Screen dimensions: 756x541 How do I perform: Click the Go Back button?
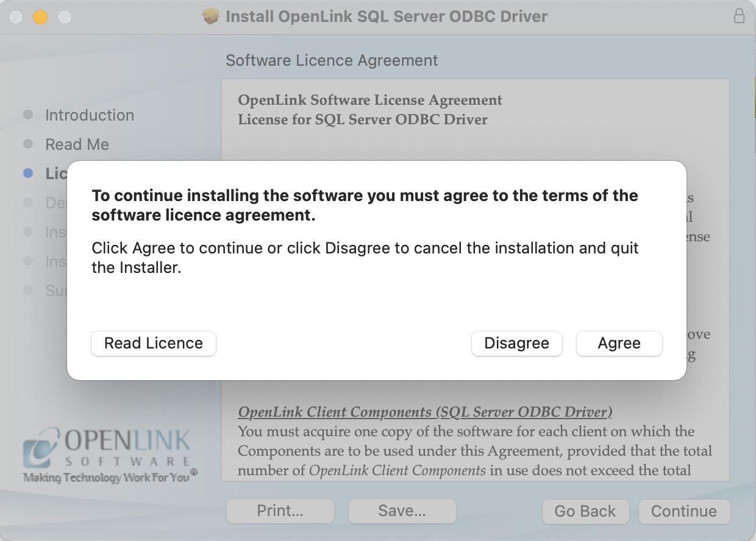pyautogui.click(x=585, y=511)
